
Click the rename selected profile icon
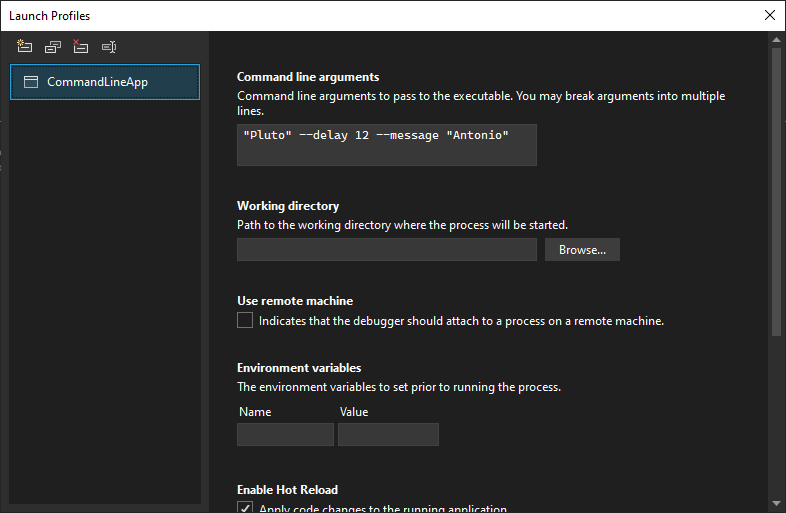click(x=109, y=47)
